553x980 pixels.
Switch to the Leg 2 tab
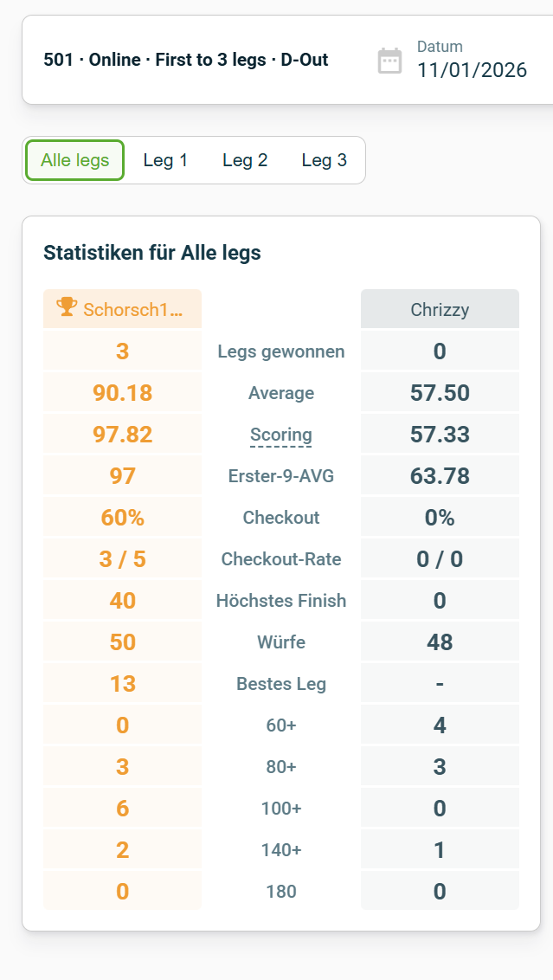pyautogui.click(x=245, y=159)
